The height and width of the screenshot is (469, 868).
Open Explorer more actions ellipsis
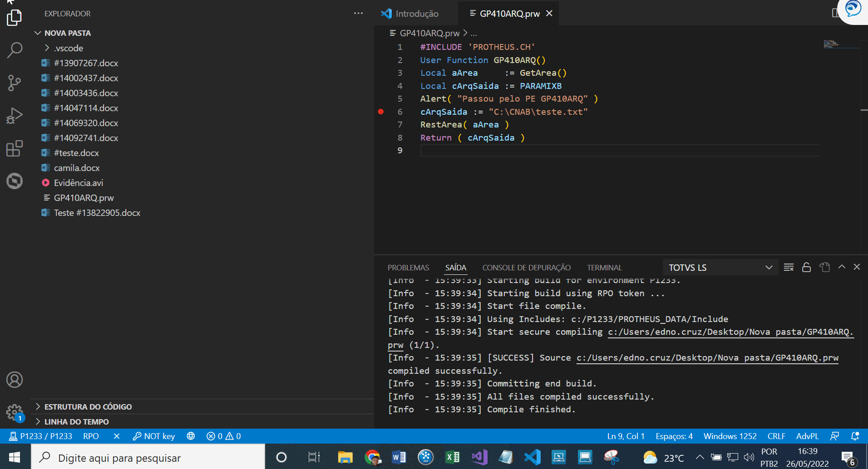point(358,14)
